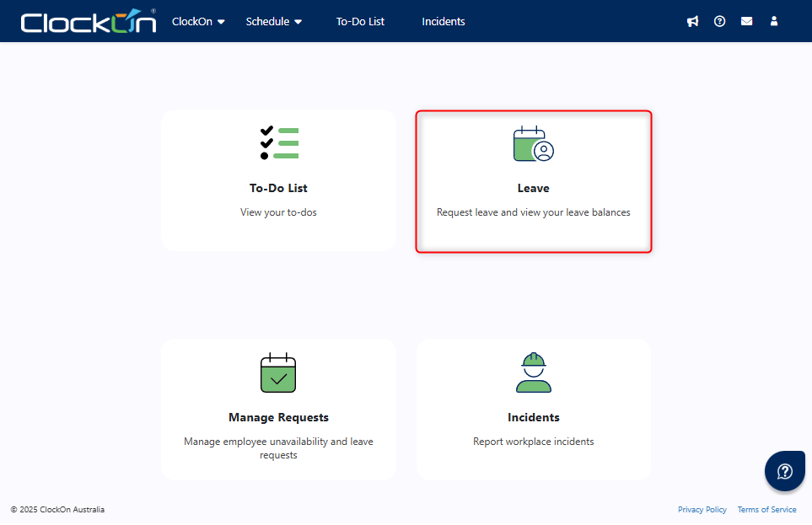The image size is (812, 525).
Task: Open the Manage Requests card title
Action: tap(278, 417)
